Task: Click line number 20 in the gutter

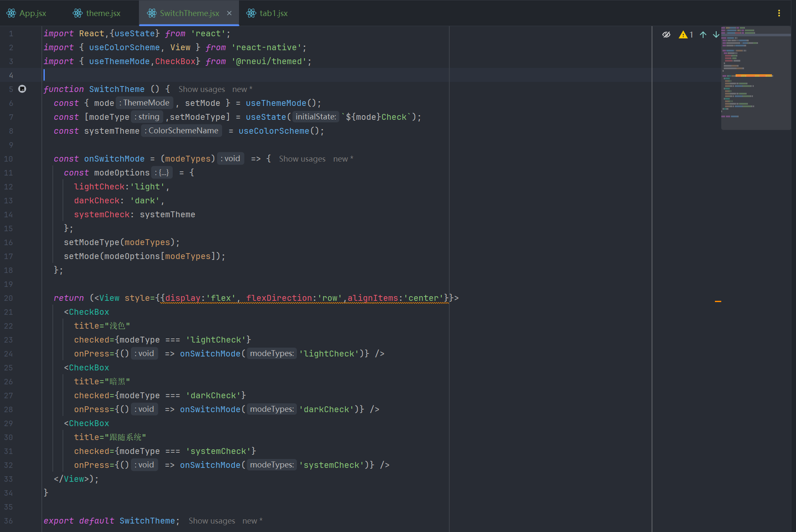Action: point(8,298)
